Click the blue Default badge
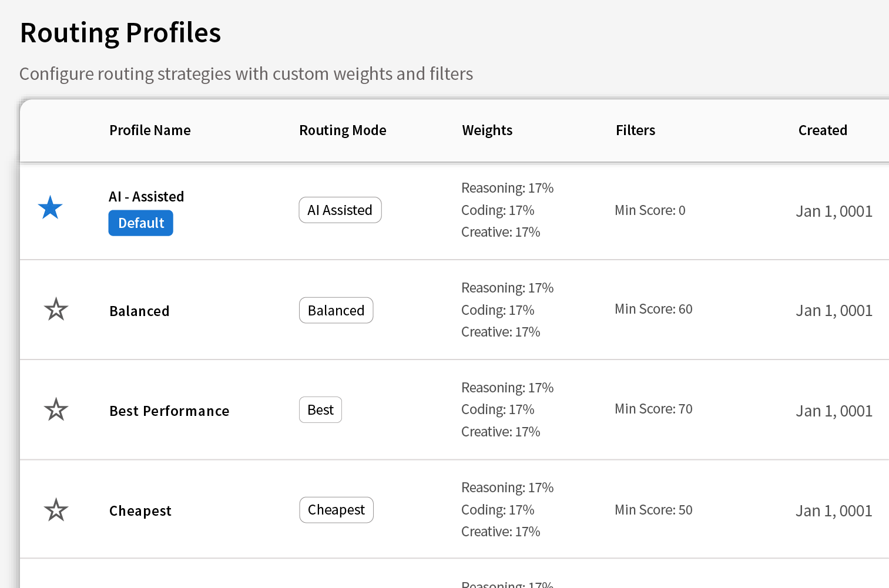This screenshot has width=889, height=588. click(141, 223)
